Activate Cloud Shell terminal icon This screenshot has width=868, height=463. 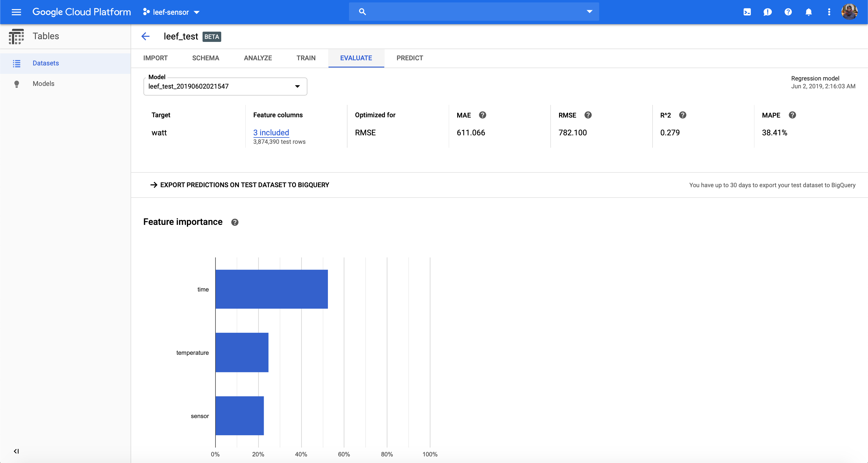pyautogui.click(x=747, y=12)
